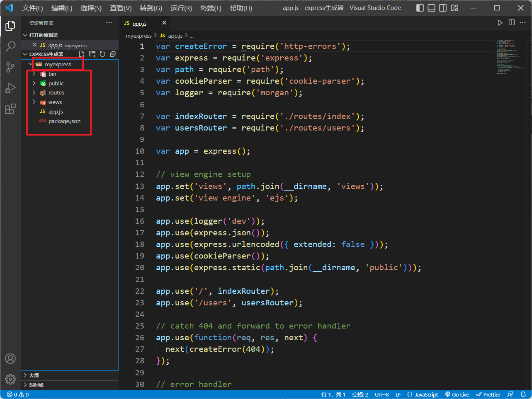Viewport: 532px width, 399px height.
Task: Change end of line sequence LF
Action: click(398, 394)
